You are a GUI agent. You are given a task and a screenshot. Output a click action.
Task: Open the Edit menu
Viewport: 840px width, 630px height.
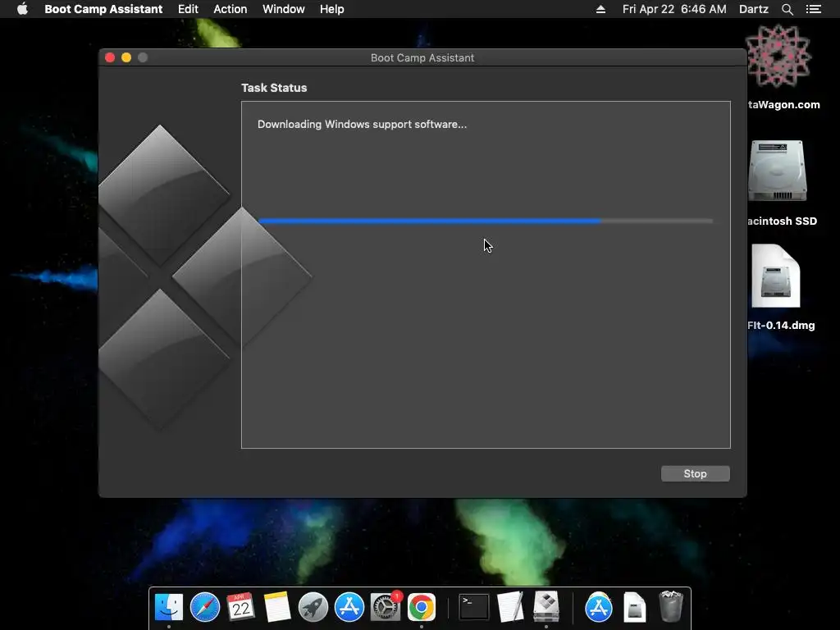[x=188, y=9]
